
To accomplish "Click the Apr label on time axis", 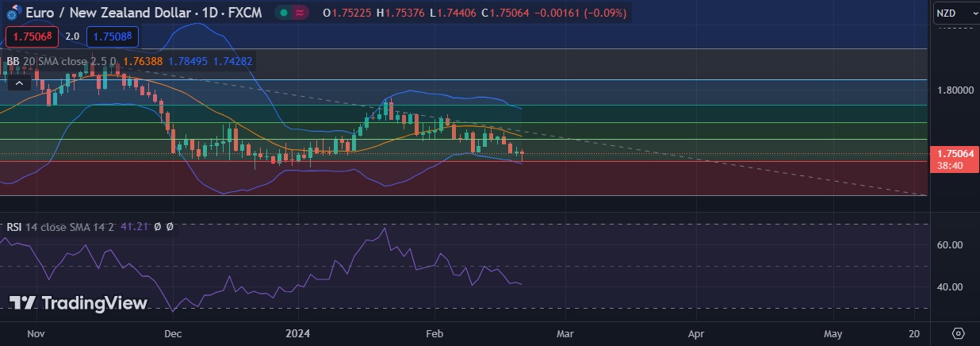I will pos(695,333).
